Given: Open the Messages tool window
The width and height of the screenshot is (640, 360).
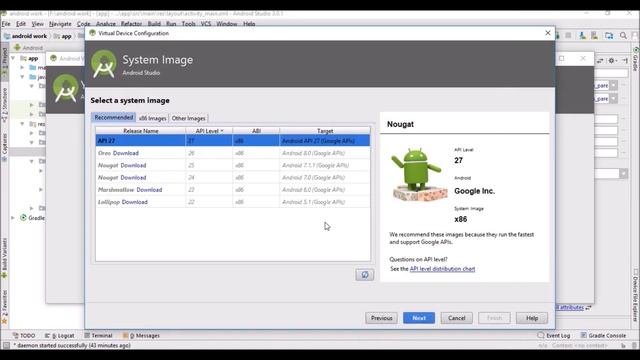Looking at the screenshot, I should tap(141, 336).
